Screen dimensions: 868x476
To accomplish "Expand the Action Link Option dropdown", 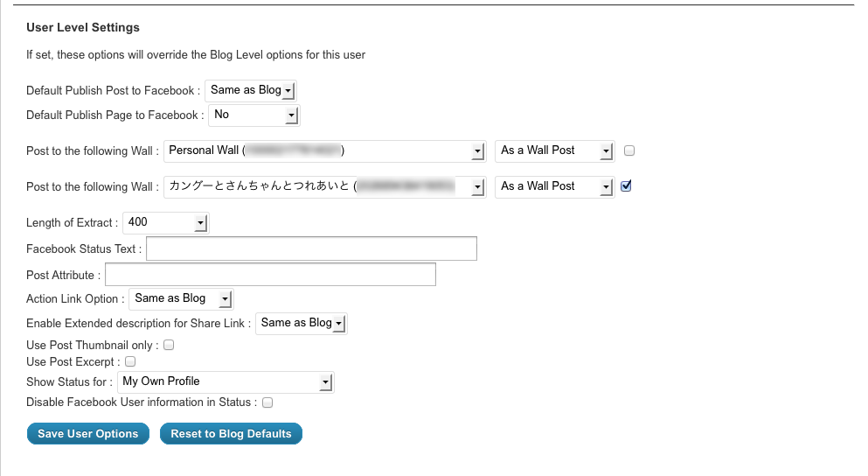I will click(181, 299).
